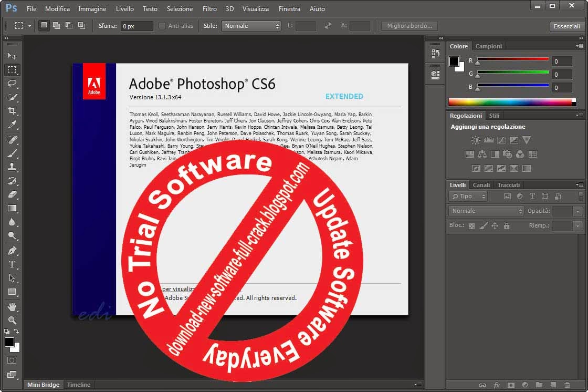This screenshot has width=588, height=392.
Task: Switch to the Campioni tab
Action: click(x=489, y=46)
